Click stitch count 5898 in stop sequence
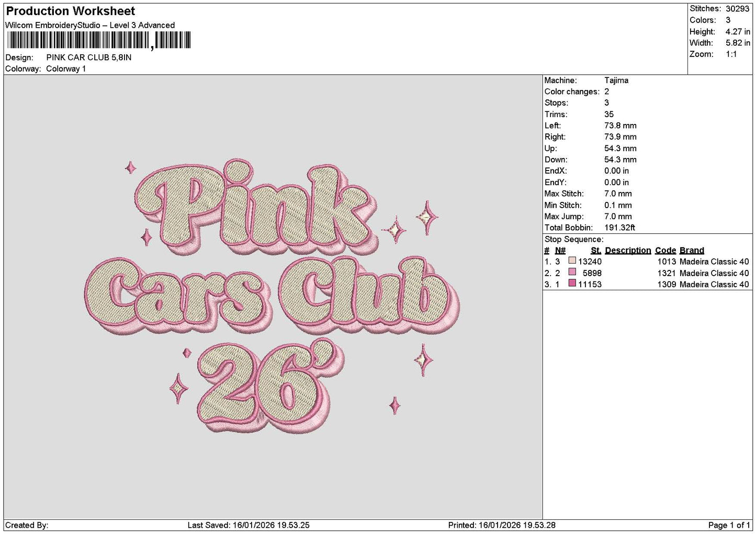This screenshot has height=534, width=756. point(592,274)
